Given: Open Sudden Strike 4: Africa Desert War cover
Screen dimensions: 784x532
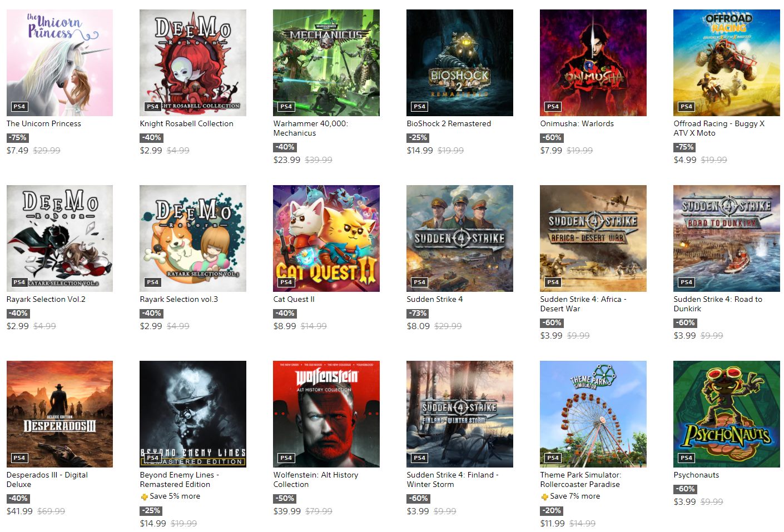Looking at the screenshot, I should pyautogui.click(x=593, y=238).
